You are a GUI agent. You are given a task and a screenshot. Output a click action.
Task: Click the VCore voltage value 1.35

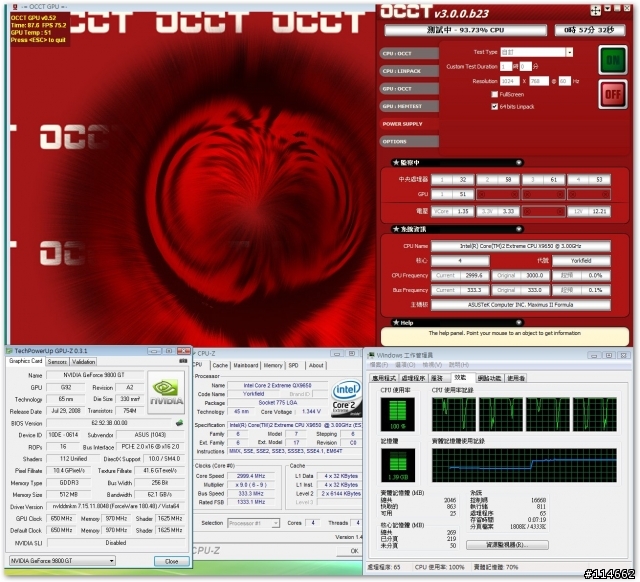point(462,211)
